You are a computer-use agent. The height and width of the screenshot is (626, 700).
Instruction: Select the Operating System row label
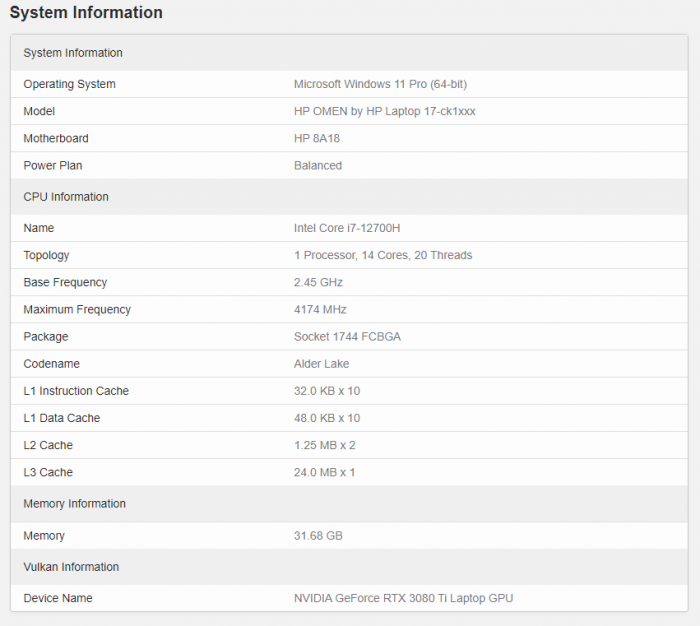[x=69, y=84]
